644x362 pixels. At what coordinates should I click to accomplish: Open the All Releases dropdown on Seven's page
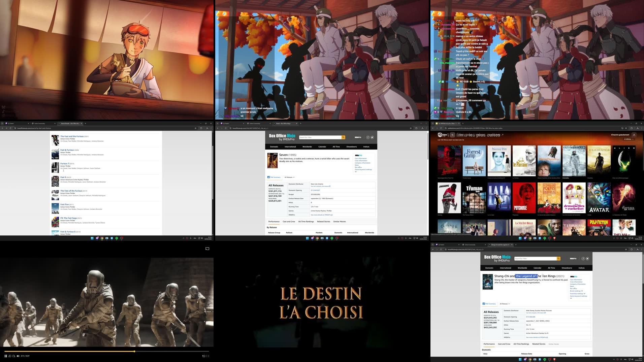pyautogui.click(x=288, y=177)
